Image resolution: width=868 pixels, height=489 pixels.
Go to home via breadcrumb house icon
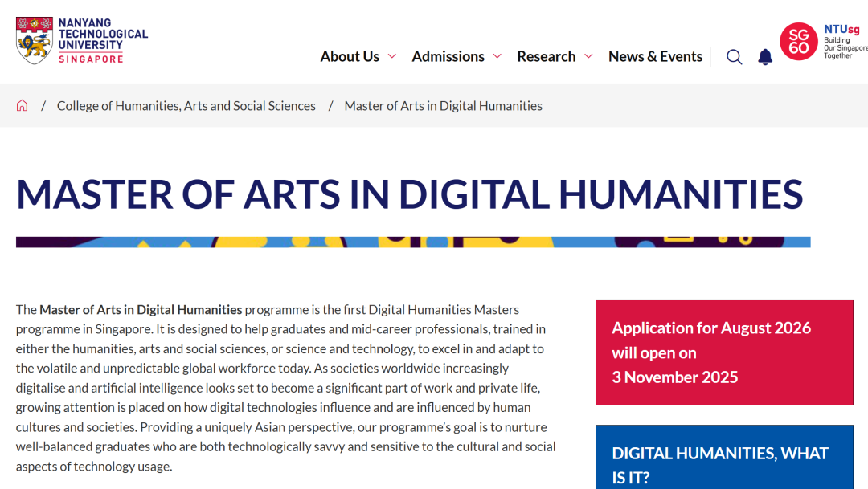(x=23, y=106)
